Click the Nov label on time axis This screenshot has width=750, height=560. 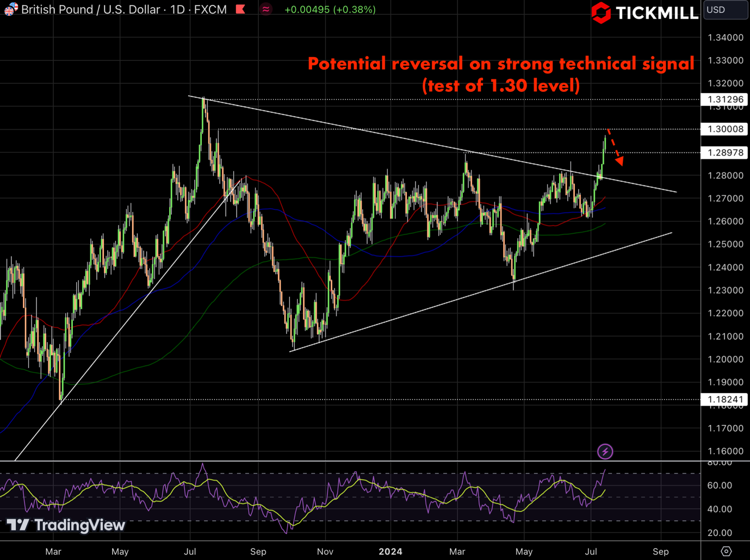pyautogui.click(x=325, y=551)
